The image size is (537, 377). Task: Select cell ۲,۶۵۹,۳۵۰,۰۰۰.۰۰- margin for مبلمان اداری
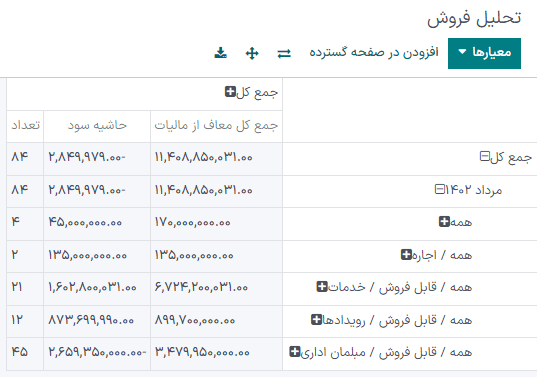97,353
